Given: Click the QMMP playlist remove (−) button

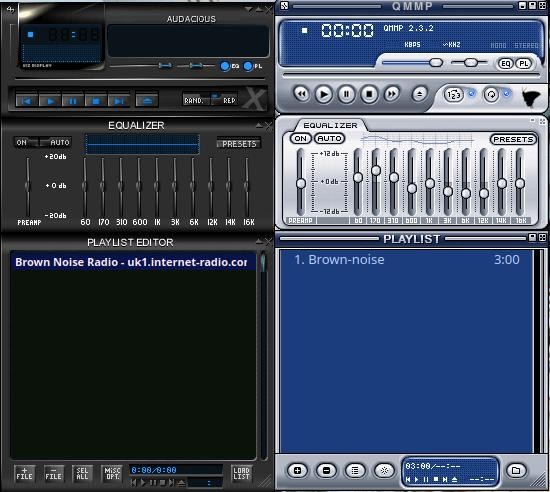Looking at the screenshot, I should point(326,470).
